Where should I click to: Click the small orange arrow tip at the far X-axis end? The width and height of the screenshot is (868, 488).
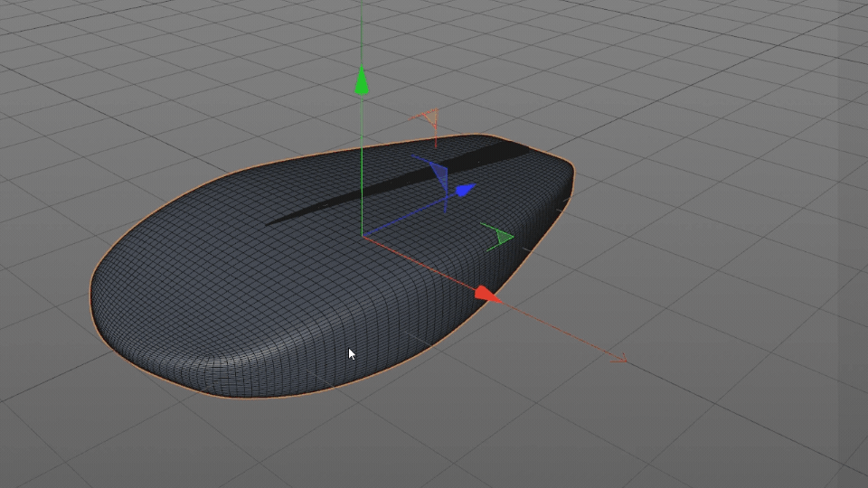tap(622, 361)
